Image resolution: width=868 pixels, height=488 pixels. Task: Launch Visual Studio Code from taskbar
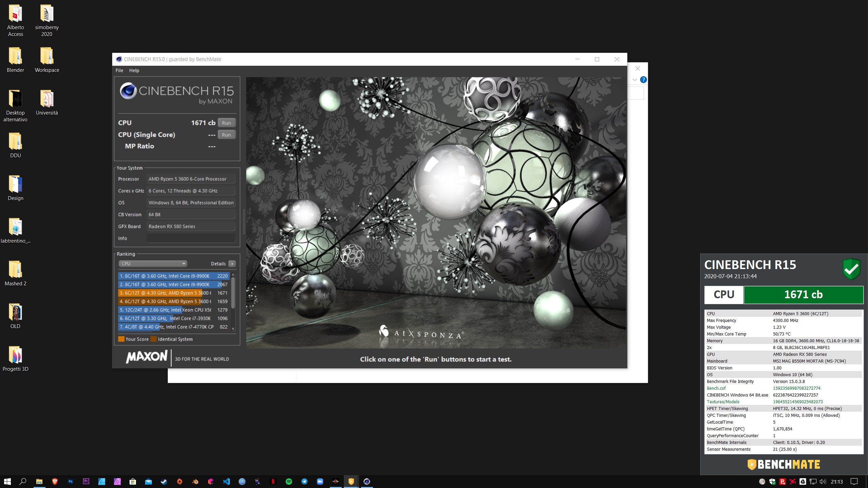[x=226, y=481]
